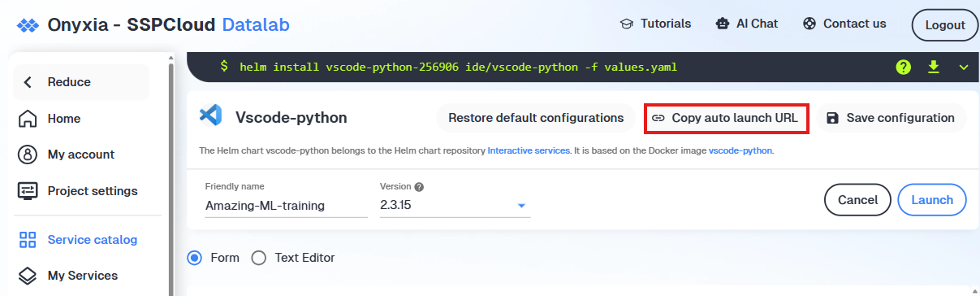This screenshot has height=296, width=980.
Task: Click the Version help info icon
Action: [x=420, y=186]
